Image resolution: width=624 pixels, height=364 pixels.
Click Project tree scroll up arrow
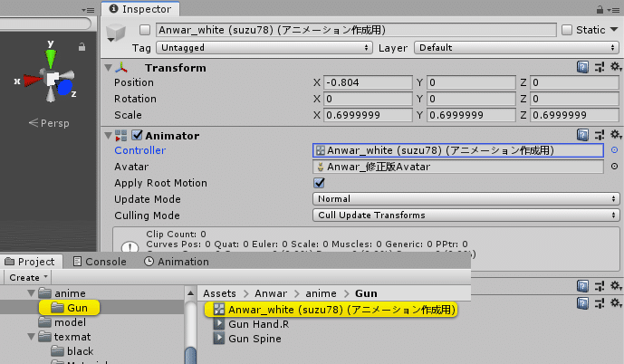(190, 293)
